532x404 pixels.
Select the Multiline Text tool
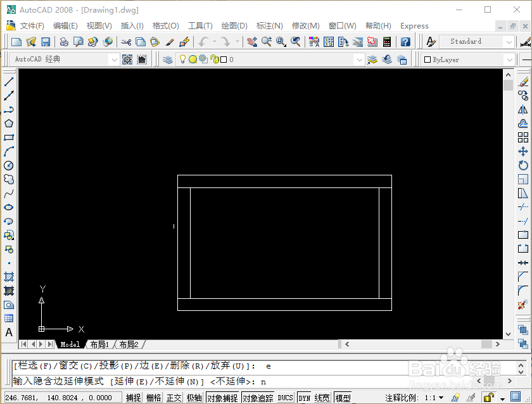point(9,332)
